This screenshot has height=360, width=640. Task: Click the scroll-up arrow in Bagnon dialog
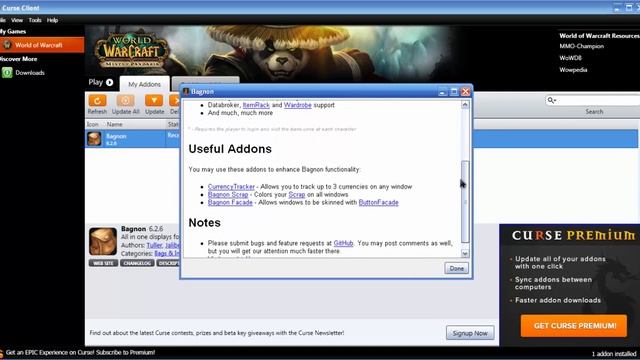(x=465, y=105)
